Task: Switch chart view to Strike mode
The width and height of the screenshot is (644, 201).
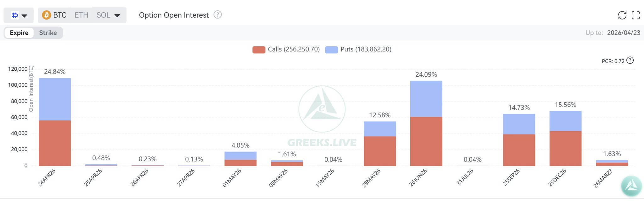Action: point(48,32)
